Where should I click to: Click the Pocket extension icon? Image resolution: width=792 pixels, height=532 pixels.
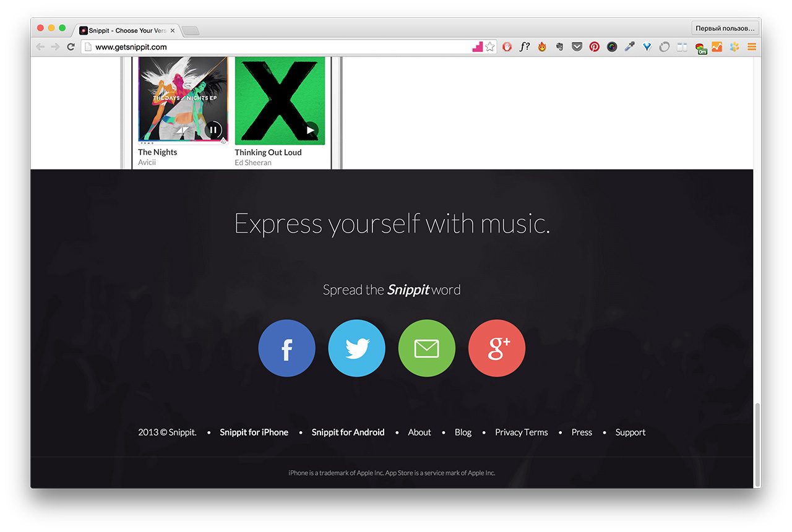pyautogui.click(x=577, y=46)
